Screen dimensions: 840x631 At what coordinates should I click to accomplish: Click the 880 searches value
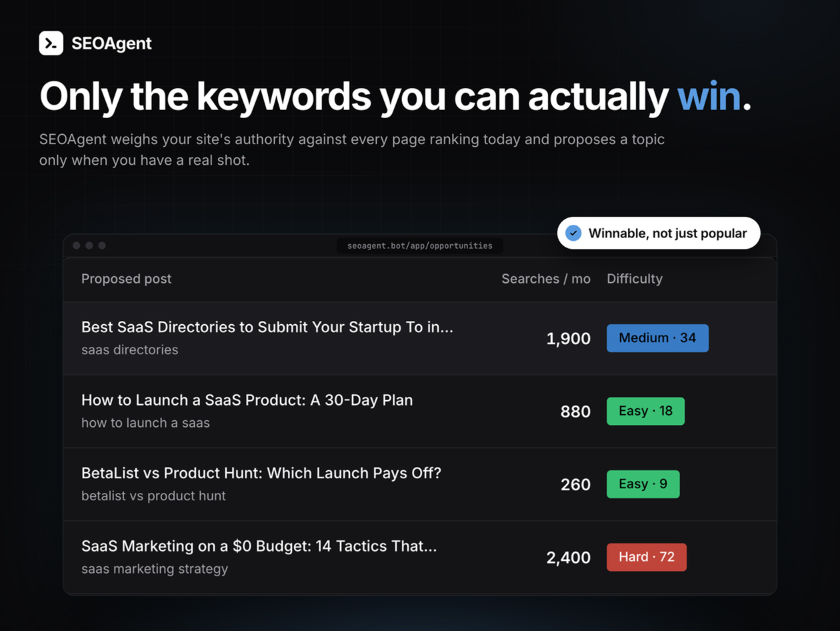tap(575, 412)
